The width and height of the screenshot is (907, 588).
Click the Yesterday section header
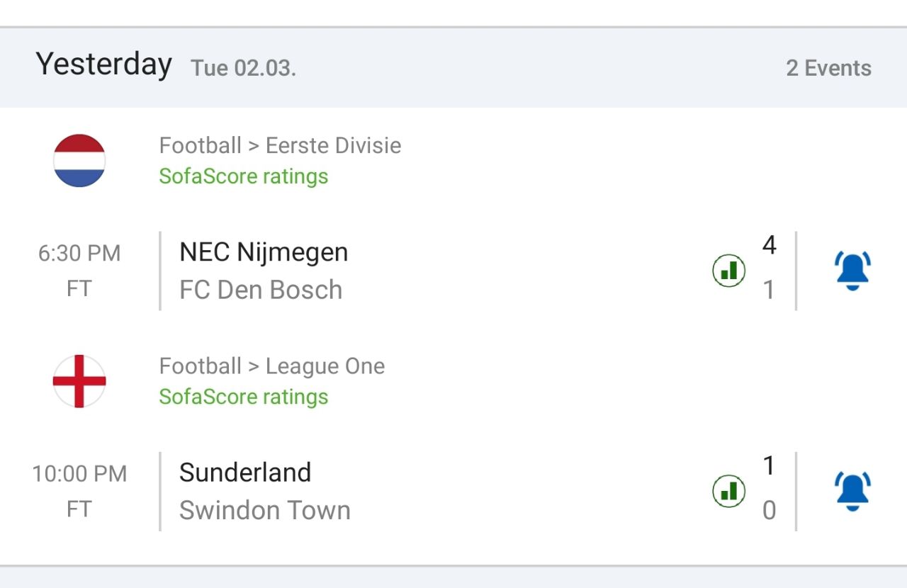(104, 64)
